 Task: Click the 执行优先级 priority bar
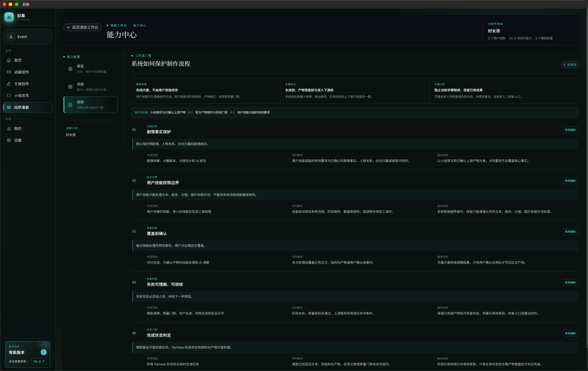[355, 112]
